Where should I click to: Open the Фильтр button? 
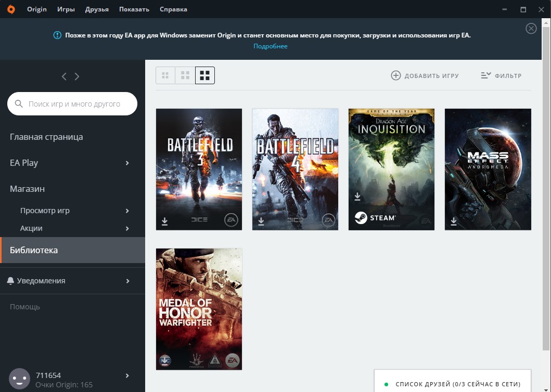click(x=501, y=75)
